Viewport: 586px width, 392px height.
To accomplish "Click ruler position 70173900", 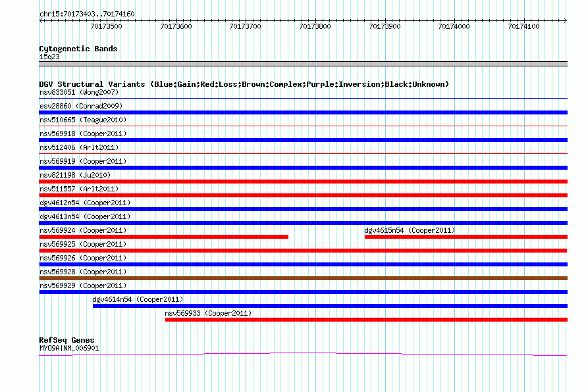I will (385, 26).
